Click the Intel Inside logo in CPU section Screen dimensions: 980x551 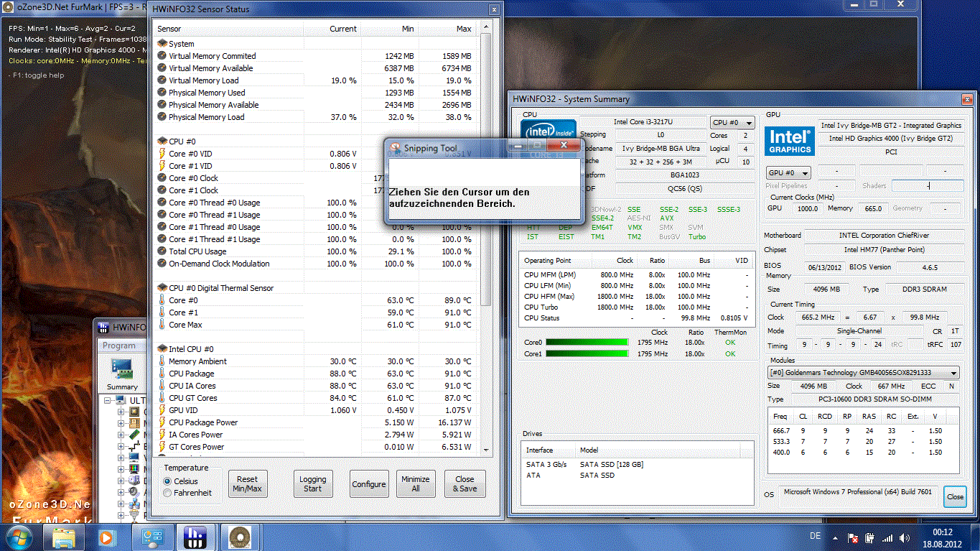[549, 133]
